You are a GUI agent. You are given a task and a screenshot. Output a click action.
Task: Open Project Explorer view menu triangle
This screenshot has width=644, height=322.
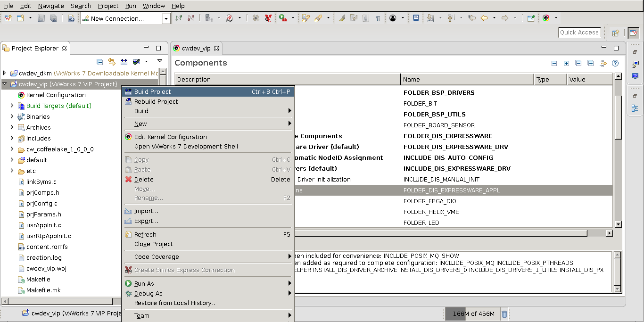pos(160,61)
